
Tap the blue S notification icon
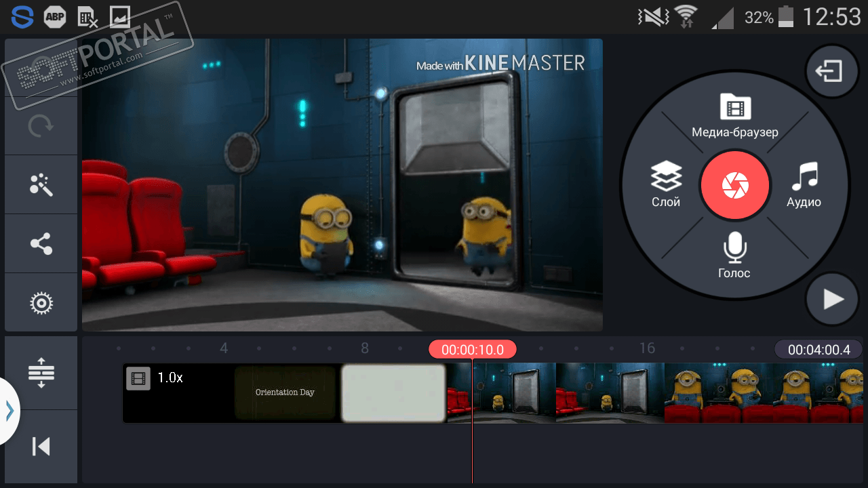coord(22,17)
